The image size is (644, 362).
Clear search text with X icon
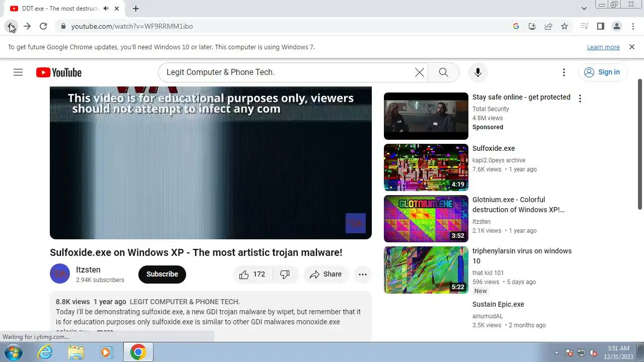tap(419, 72)
